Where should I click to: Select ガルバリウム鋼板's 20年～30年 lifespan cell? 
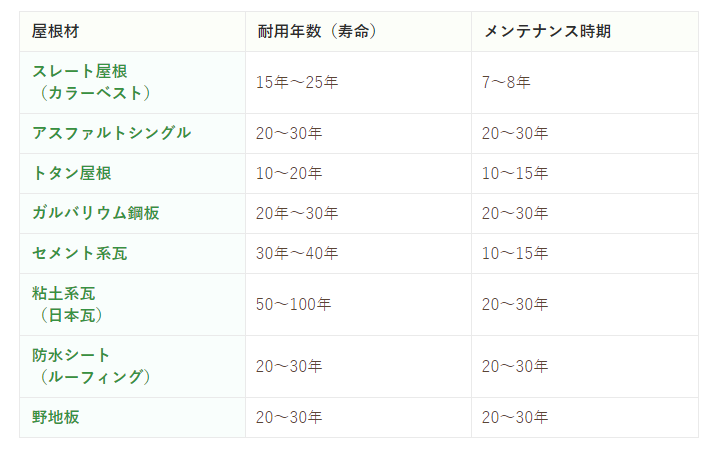pos(297,213)
